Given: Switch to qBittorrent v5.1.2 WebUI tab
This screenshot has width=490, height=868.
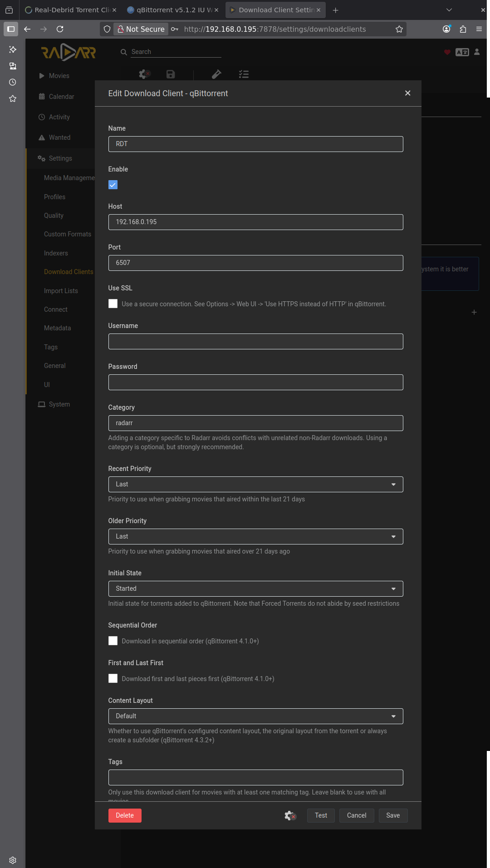Looking at the screenshot, I should (x=172, y=10).
